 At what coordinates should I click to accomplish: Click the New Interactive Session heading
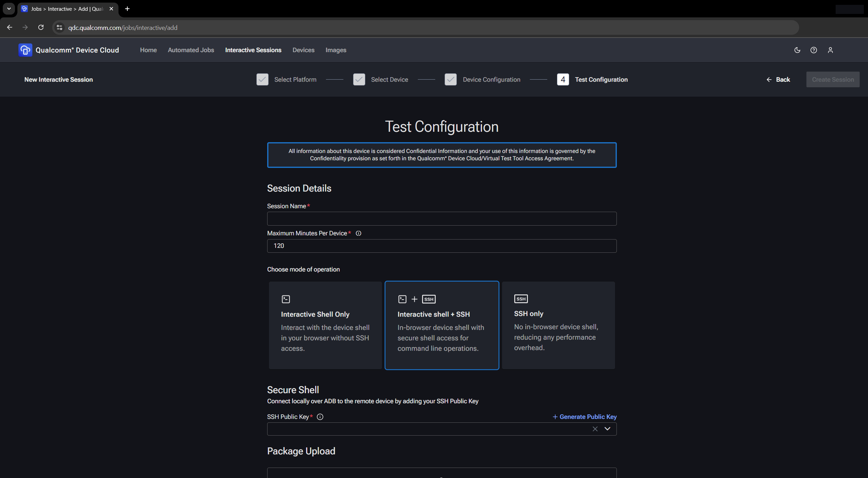coord(58,80)
